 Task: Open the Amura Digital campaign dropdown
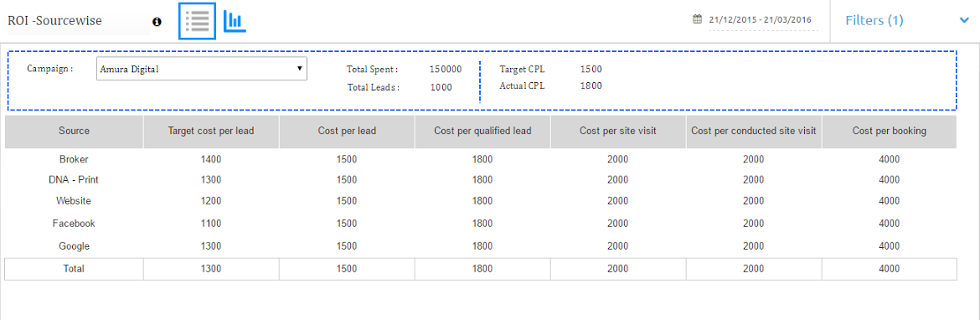click(202, 69)
